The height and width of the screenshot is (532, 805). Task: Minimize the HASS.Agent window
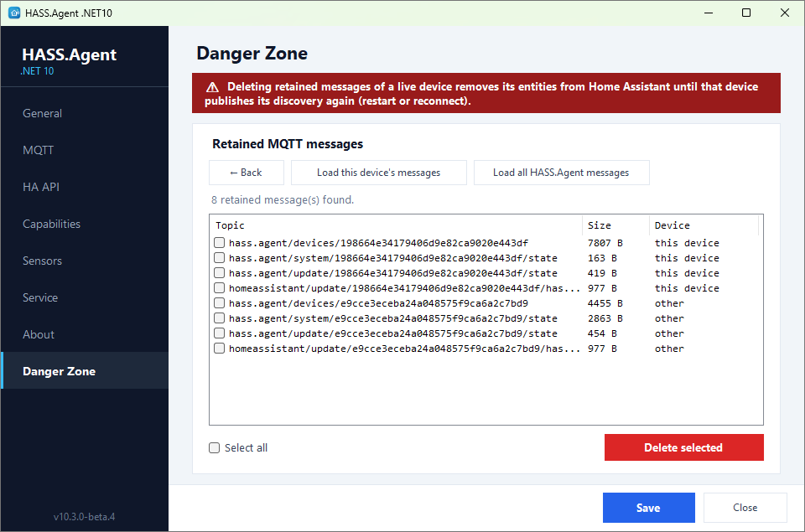[x=709, y=13]
